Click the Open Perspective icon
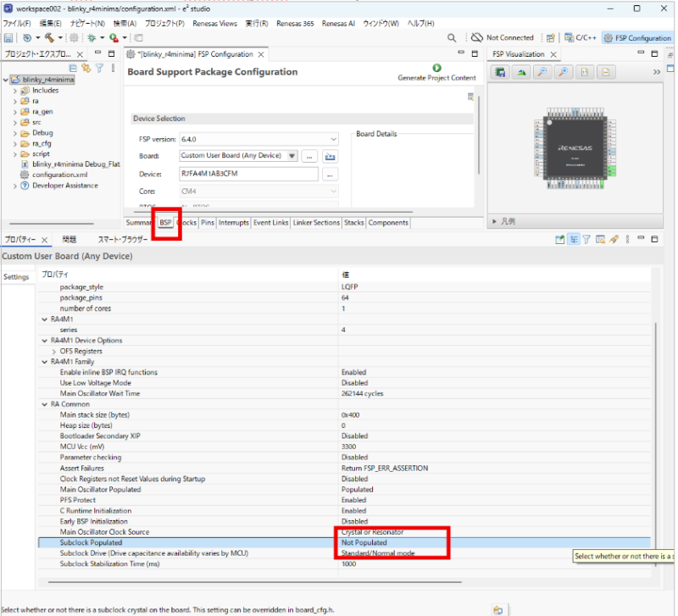The image size is (678, 616). click(550, 38)
